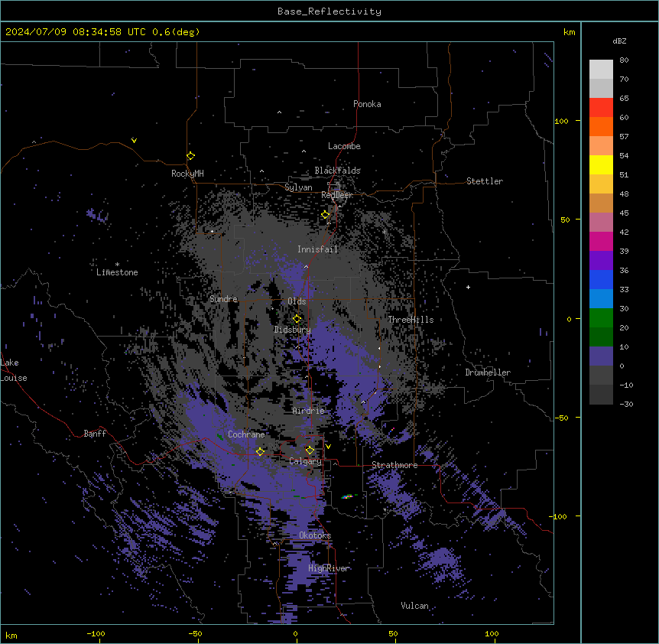Image resolution: width=659 pixels, height=644 pixels.
Task: Click yellow station marker between Olds and Didsbury
Action: (297, 319)
